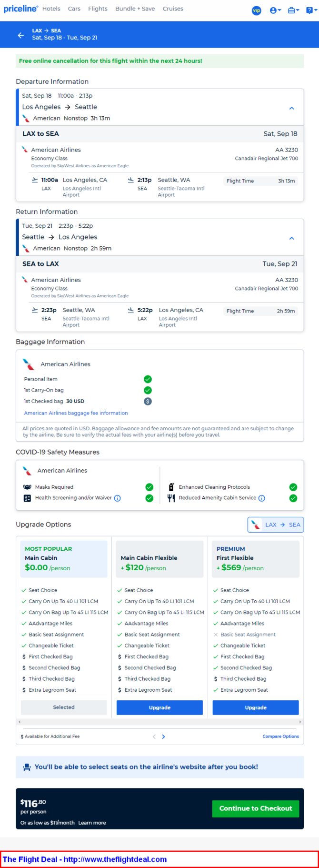This screenshot has width=319, height=868.
Task: Click info icon beside Reduced Amenity Cabin Service
Action: [262, 498]
